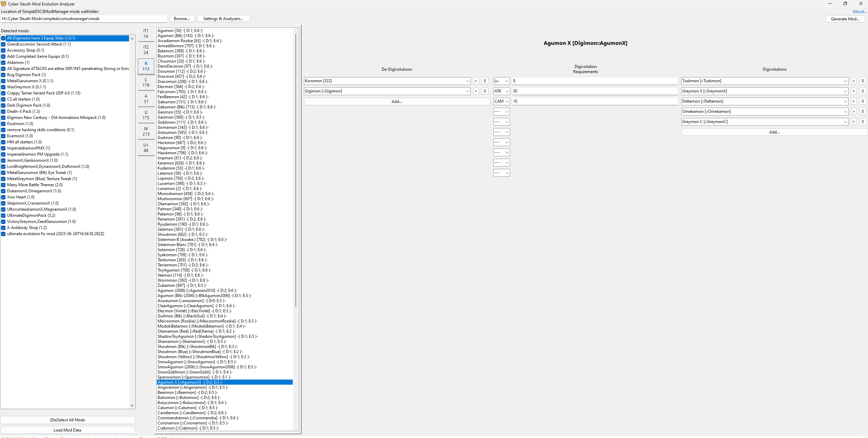Switch to the A 31 stage tab
Screen dimensions: 868x438
click(146, 99)
